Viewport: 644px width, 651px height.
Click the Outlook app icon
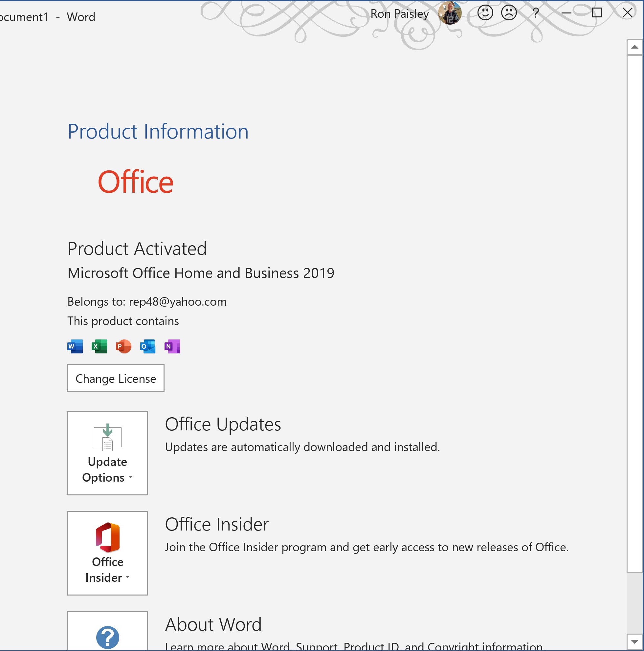[147, 346]
